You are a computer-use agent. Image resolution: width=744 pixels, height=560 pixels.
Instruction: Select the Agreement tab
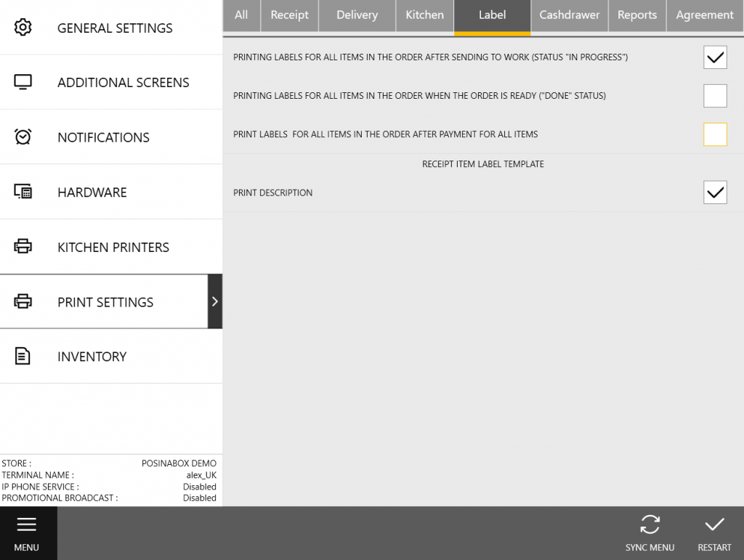[704, 15]
